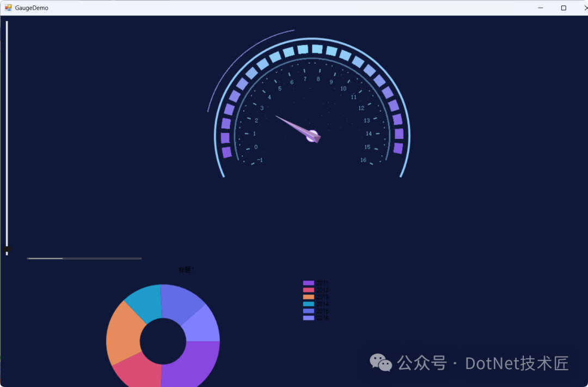
Task: Click the gauge scale value "15"
Action: [367, 147]
